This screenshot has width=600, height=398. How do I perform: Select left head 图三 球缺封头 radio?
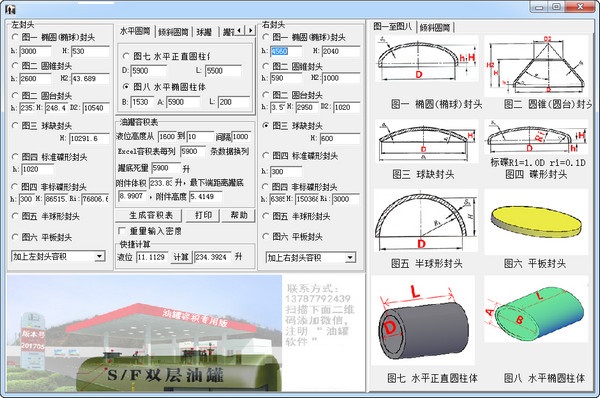click(x=15, y=125)
